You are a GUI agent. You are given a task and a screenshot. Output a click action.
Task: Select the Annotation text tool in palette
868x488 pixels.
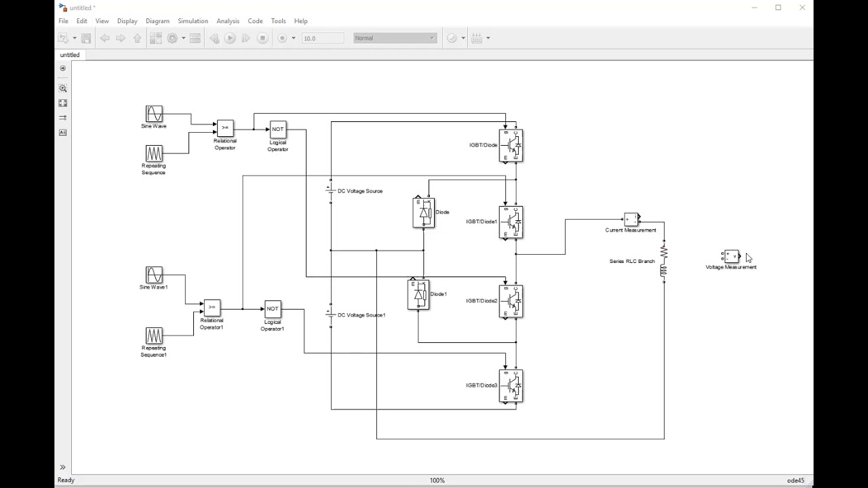[x=63, y=133]
